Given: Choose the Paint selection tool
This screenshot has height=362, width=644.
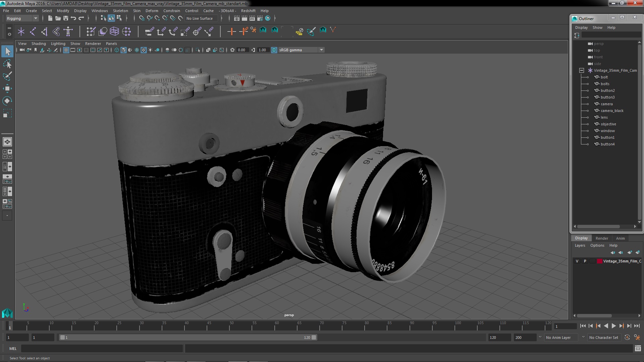Looking at the screenshot, I should [7, 76].
